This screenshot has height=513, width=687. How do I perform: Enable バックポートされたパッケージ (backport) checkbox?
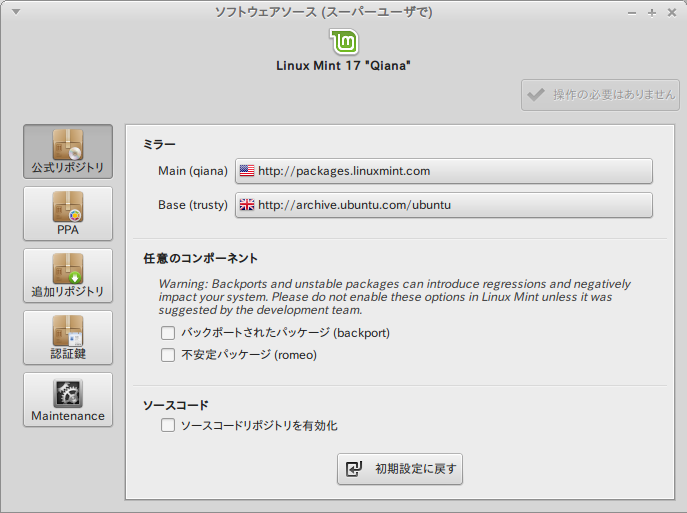click(168, 333)
